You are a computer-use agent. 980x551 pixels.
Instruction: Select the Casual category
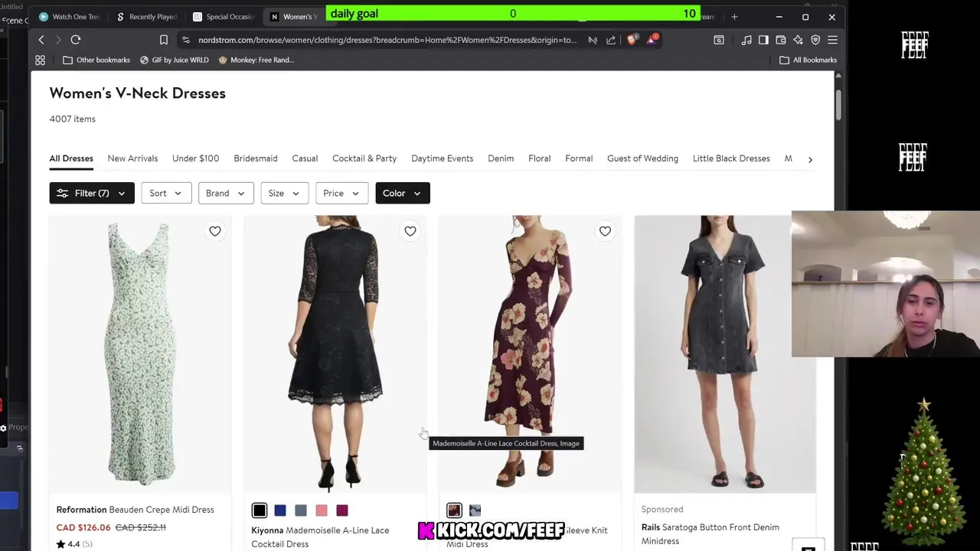pyautogui.click(x=305, y=158)
